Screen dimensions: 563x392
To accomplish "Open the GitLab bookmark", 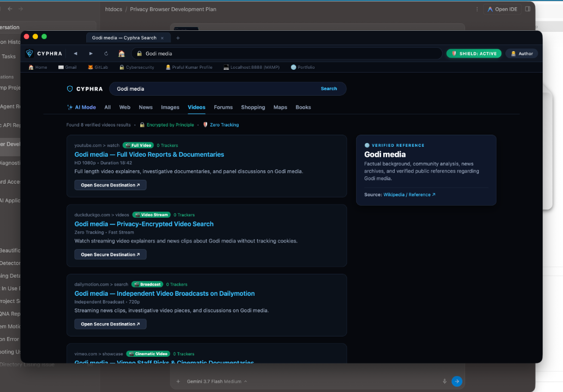I will (x=98, y=67).
